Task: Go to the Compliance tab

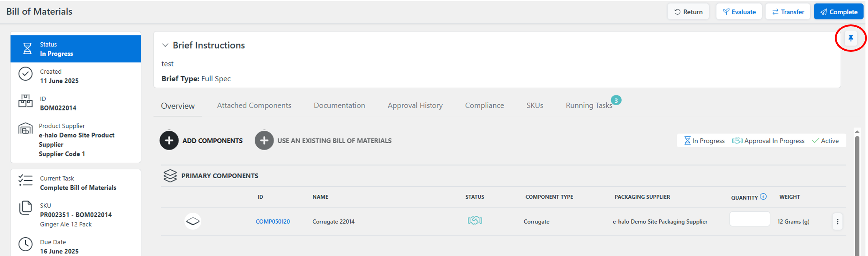Action: coord(484,105)
